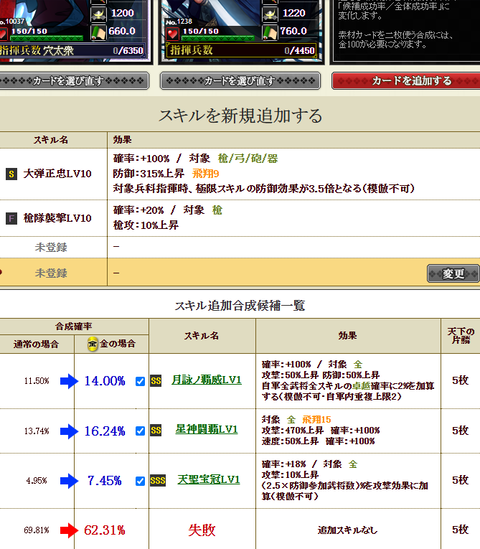Reselect card under the 穴太衆 card
This screenshot has height=549, width=480.
point(74,81)
